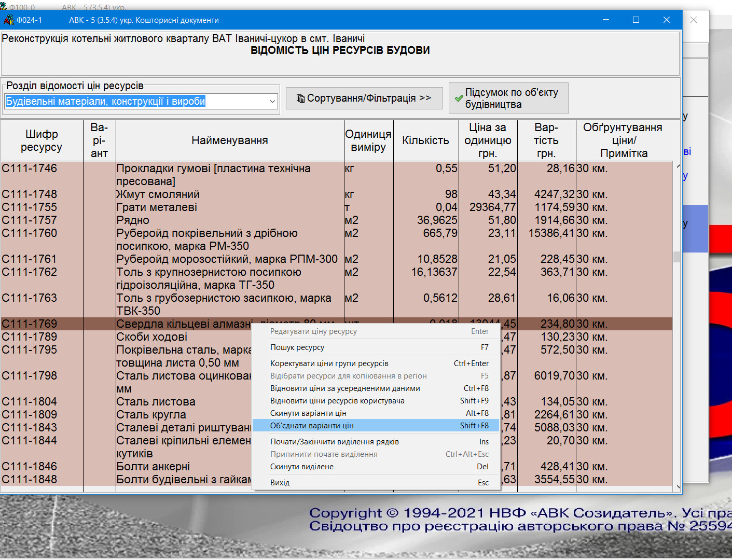The width and height of the screenshot is (732, 560).
Task: Click resource code C111-1848
Action: click(30, 480)
